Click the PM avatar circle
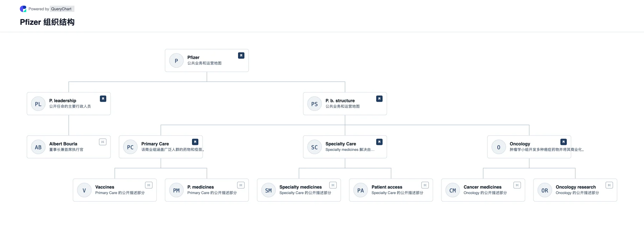The width and height of the screenshot is (644, 233). pos(176,190)
